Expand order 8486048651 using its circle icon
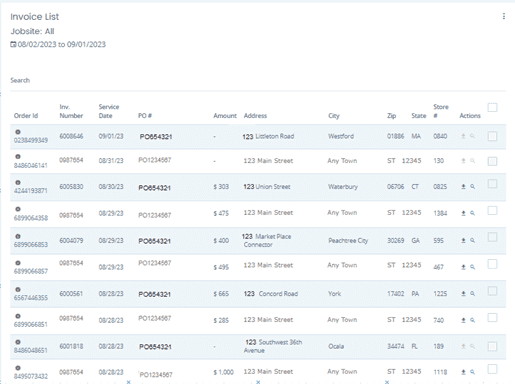The width and height of the screenshot is (515, 384). click(x=18, y=342)
